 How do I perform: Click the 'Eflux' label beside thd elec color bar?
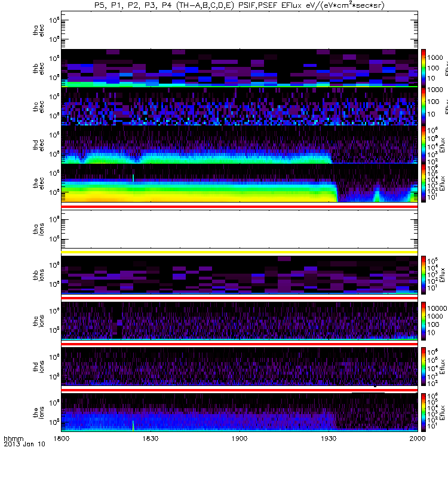[443, 144]
